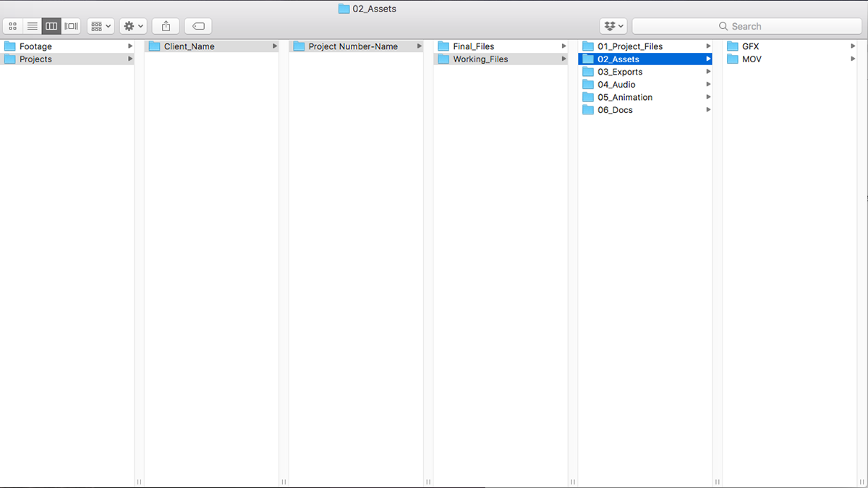Click the 04_Audio folder icon

coord(588,85)
